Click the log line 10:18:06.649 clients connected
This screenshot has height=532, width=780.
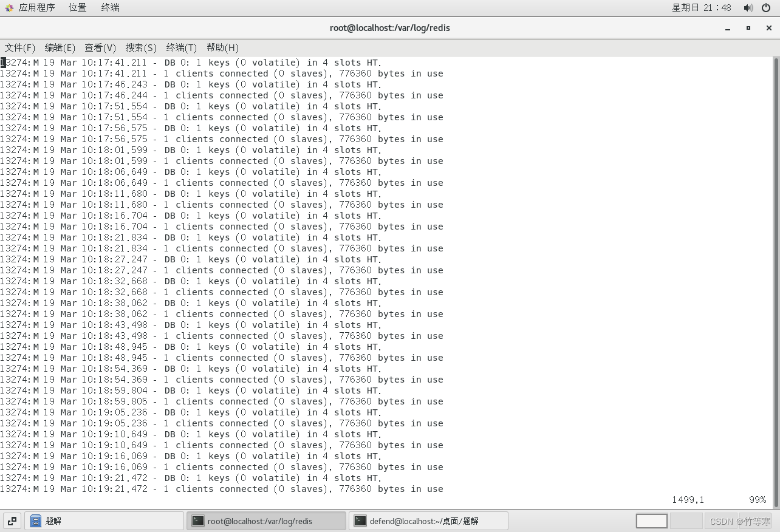coord(222,183)
